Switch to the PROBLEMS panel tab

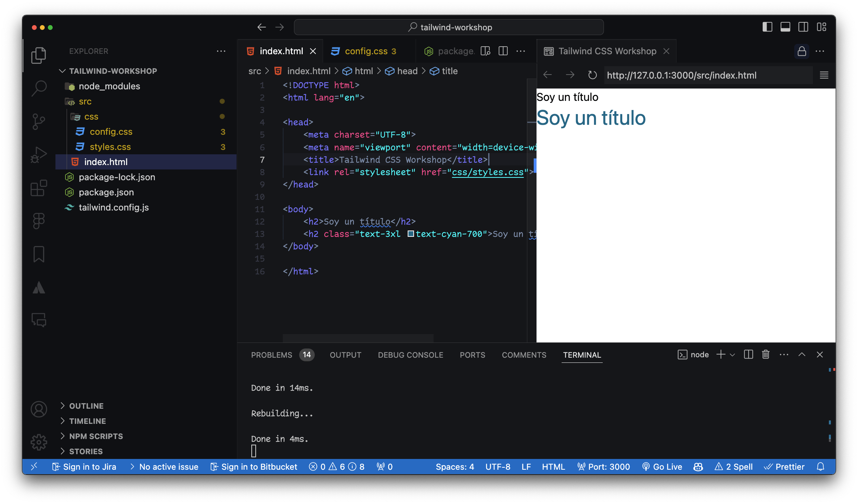(271, 354)
